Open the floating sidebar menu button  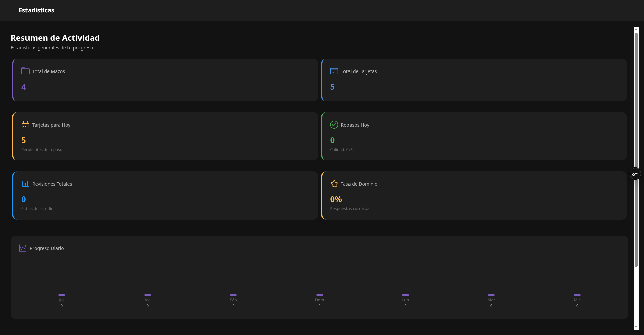click(x=635, y=174)
